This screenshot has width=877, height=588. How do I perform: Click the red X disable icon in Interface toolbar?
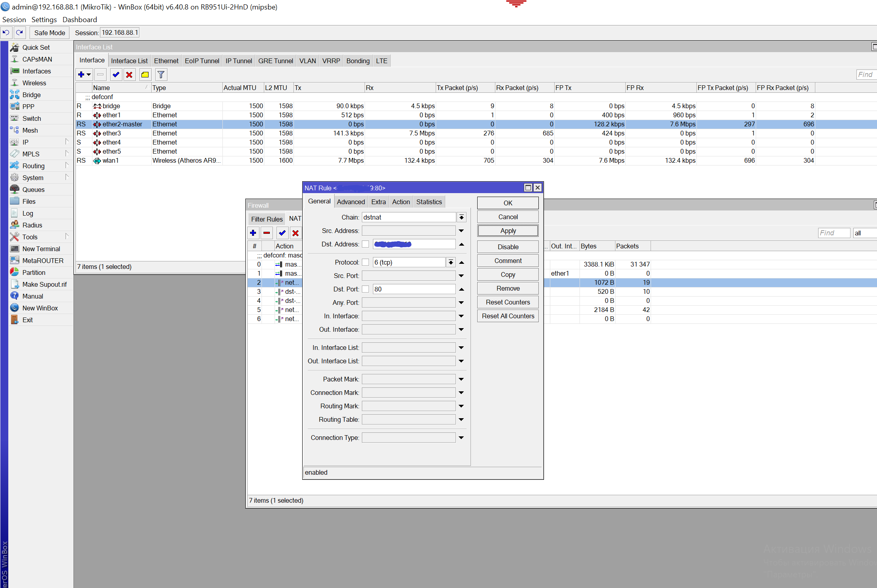point(129,75)
